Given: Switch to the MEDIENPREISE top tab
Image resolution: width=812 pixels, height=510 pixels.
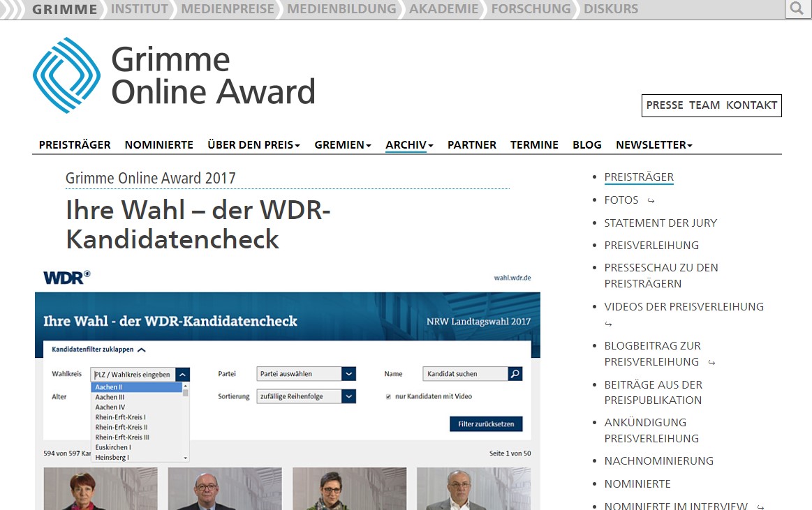Looking at the screenshot, I should coord(228,9).
